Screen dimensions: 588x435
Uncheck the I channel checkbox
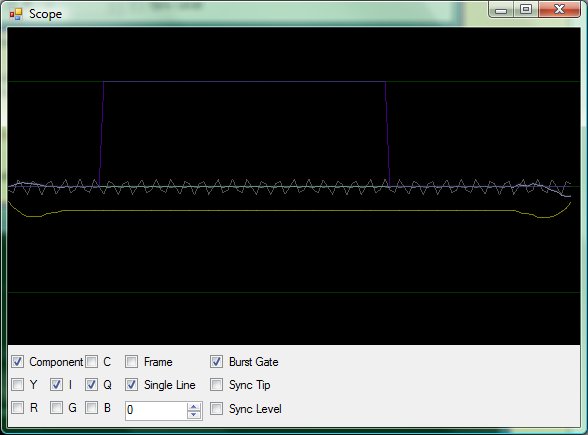point(56,385)
